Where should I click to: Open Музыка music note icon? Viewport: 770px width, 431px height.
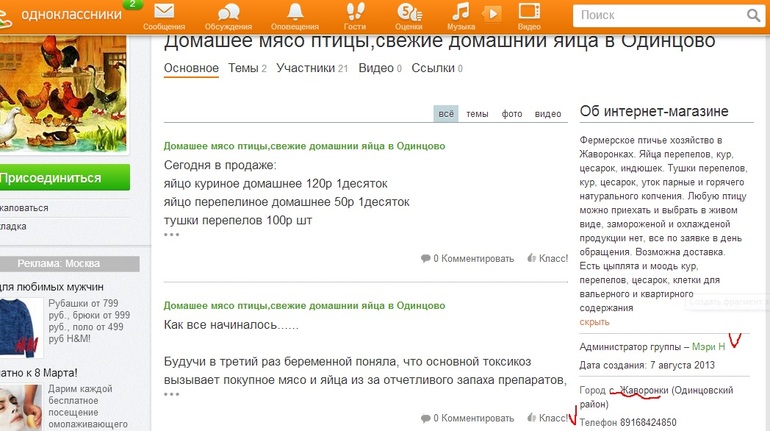(460, 13)
